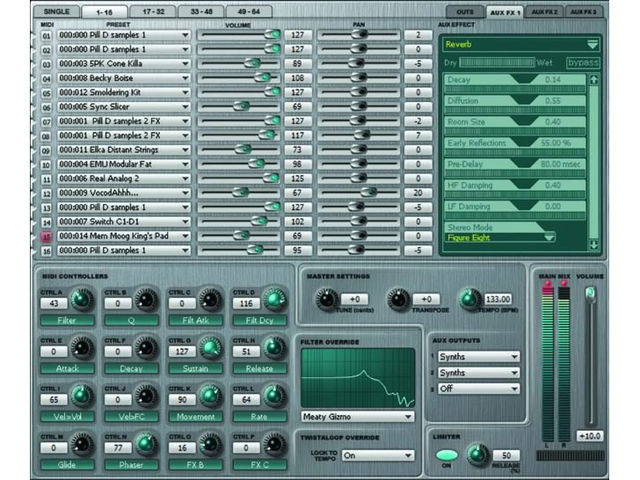Image resolution: width=640 pixels, height=480 pixels.
Task: Click the Phaser label button
Action: click(131, 465)
